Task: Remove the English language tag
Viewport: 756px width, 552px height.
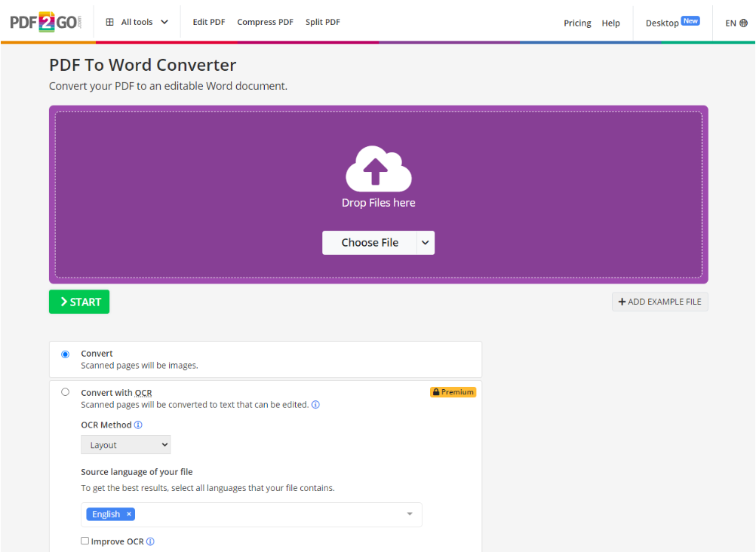Action: pyautogui.click(x=128, y=514)
